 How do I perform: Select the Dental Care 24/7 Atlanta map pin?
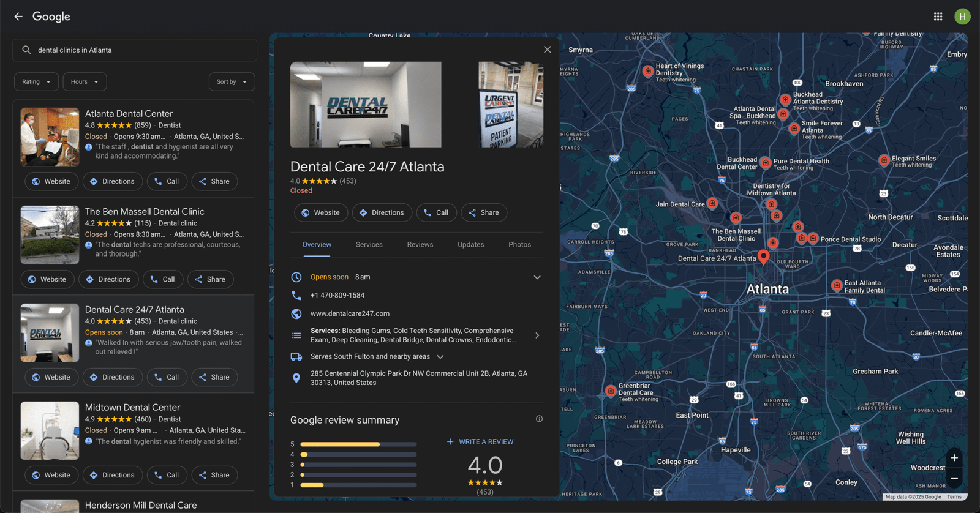[x=763, y=257]
